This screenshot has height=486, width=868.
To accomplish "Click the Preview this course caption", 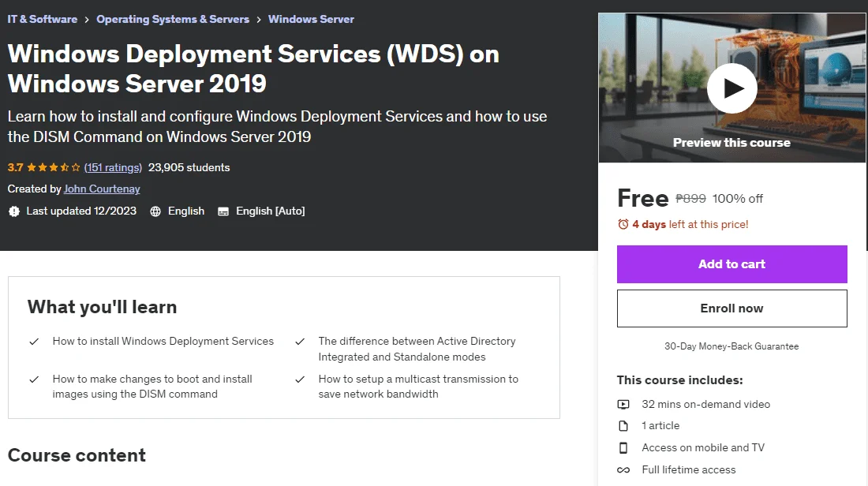I will tap(731, 143).
